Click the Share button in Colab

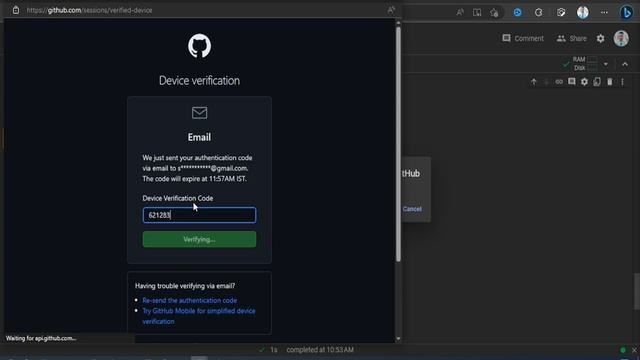(x=571, y=38)
